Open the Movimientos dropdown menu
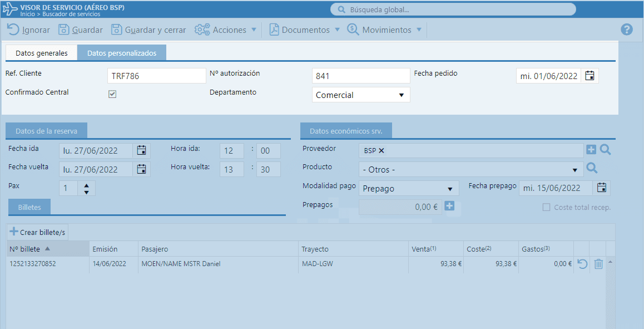Viewport: 644px width, 329px height. tap(384, 30)
